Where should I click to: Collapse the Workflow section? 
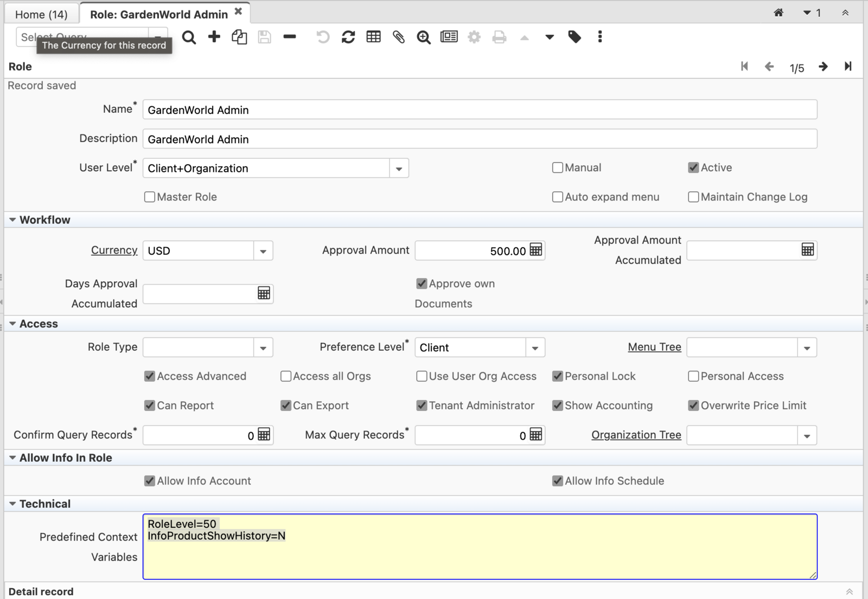12,220
